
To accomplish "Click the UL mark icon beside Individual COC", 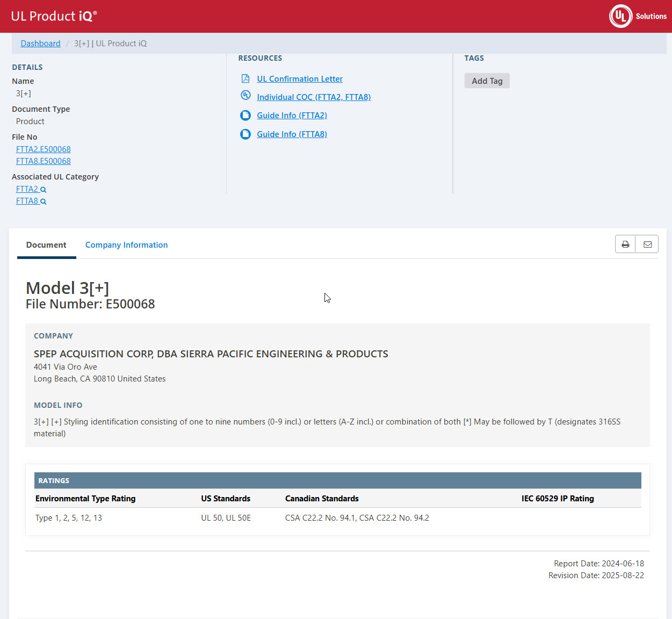I will 245,96.
